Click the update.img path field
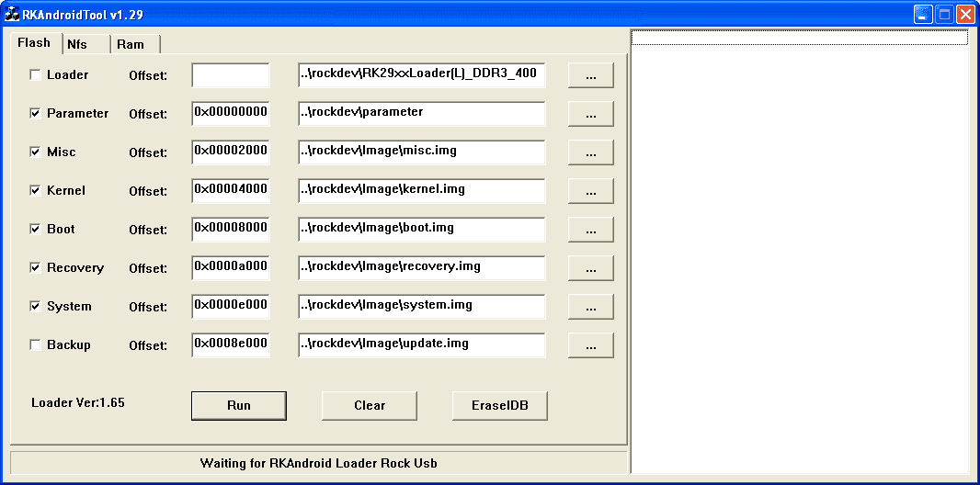 (x=422, y=345)
